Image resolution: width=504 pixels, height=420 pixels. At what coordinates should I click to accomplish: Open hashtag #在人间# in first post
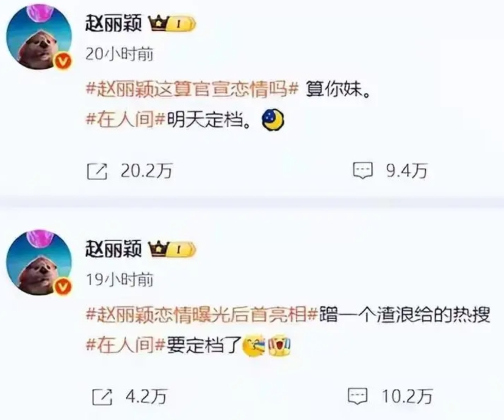(x=126, y=121)
